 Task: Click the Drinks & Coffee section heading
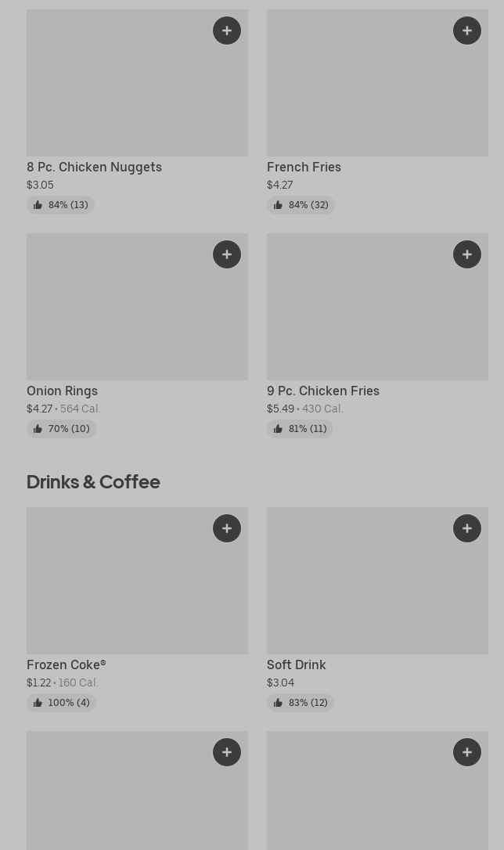(93, 481)
